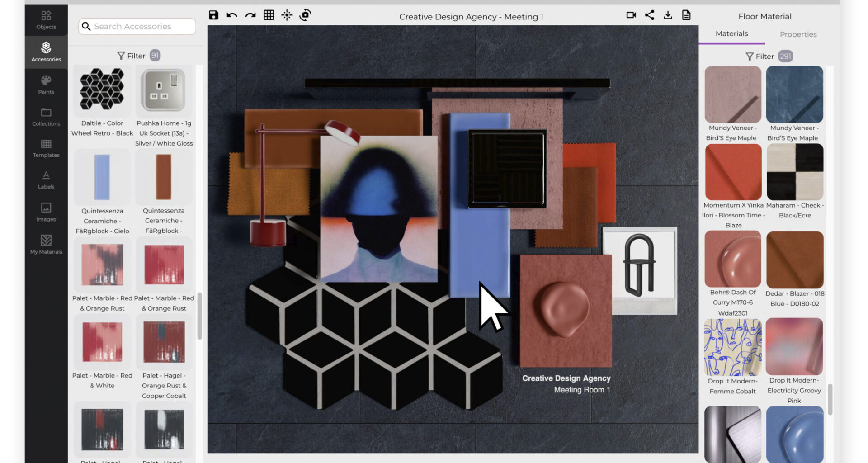Click the Search Accessories field

pos(136,26)
